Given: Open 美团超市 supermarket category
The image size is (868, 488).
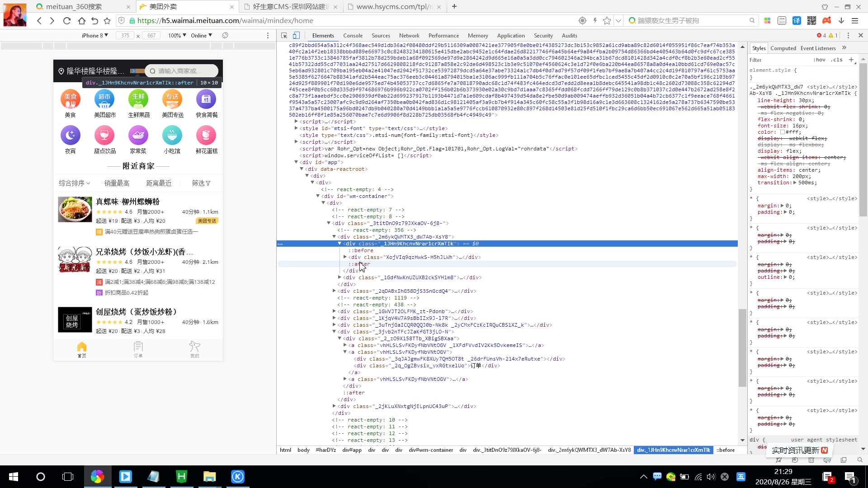Looking at the screenshot, I should click(104, 103).
